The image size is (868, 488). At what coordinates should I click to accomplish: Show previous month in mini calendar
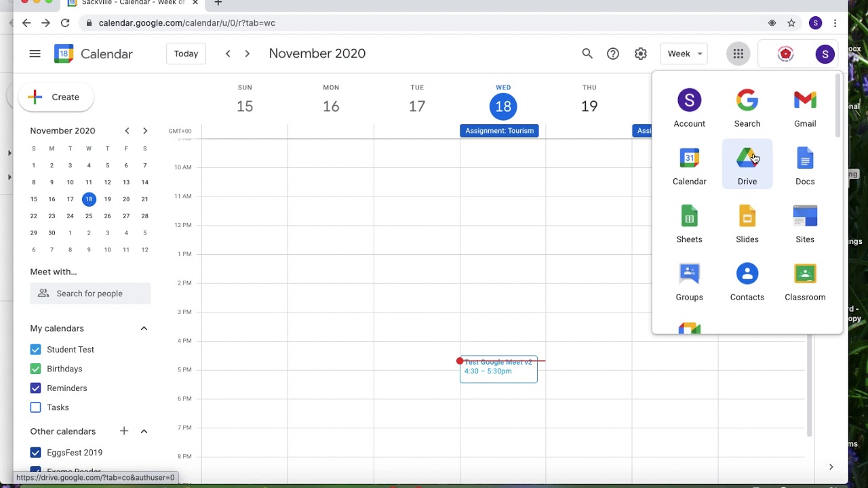pyautogui.click(x=127, y=131)
